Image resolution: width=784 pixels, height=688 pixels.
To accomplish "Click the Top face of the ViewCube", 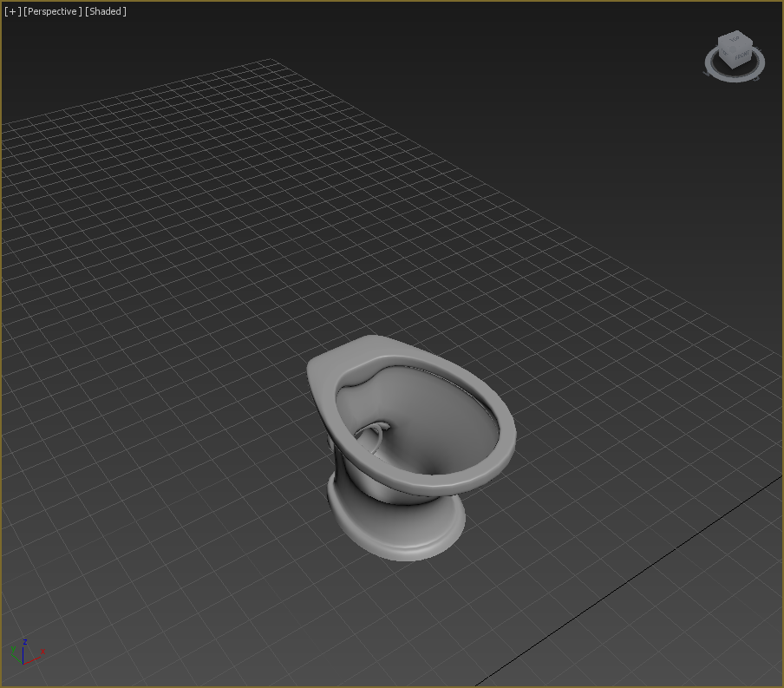I will [x=735, y=38].
